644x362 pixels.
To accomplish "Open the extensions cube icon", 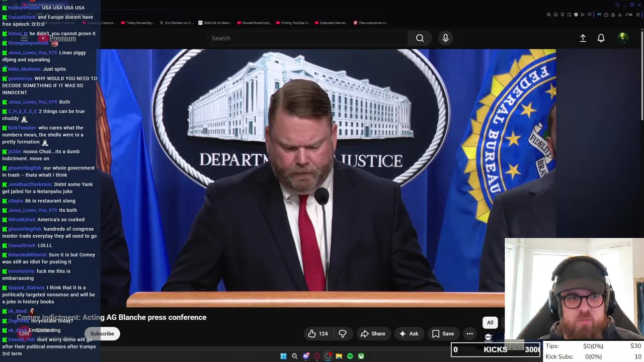I will pyautogui.click(x=606, y=15).
